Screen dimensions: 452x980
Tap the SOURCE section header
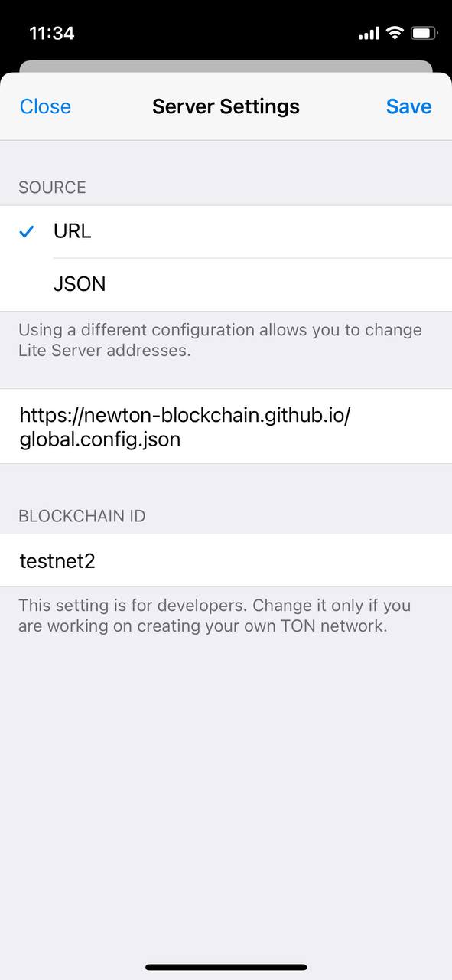52,188
